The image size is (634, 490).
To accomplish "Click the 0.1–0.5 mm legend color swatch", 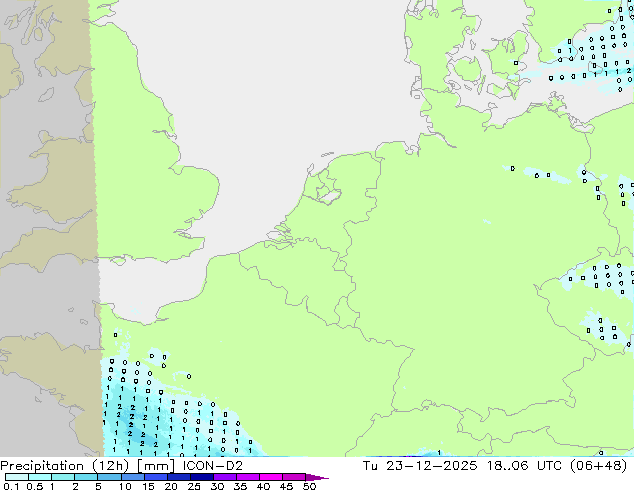I will coord(17,477).
